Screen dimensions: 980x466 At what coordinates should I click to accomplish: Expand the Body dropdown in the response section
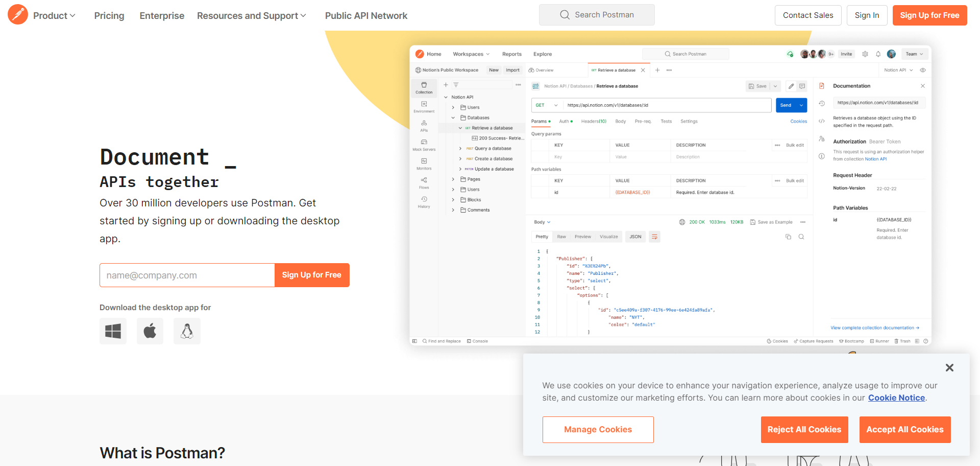pos(542,222)
